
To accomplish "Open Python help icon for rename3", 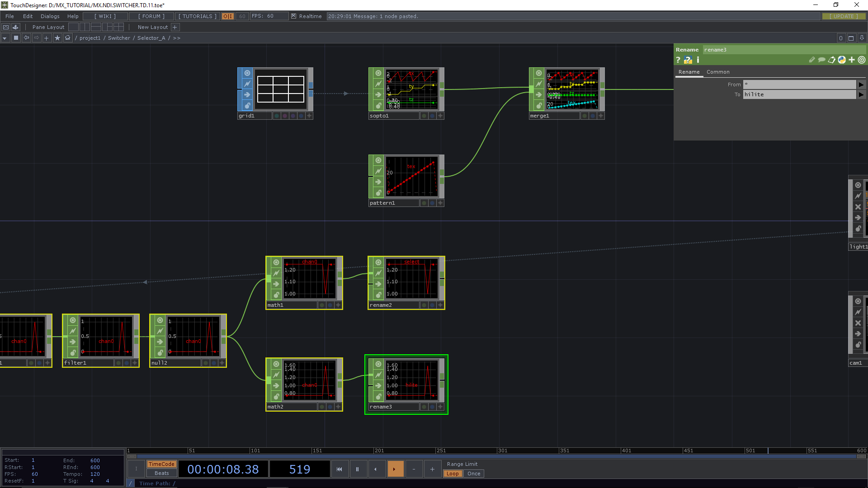I will point(688,60).
